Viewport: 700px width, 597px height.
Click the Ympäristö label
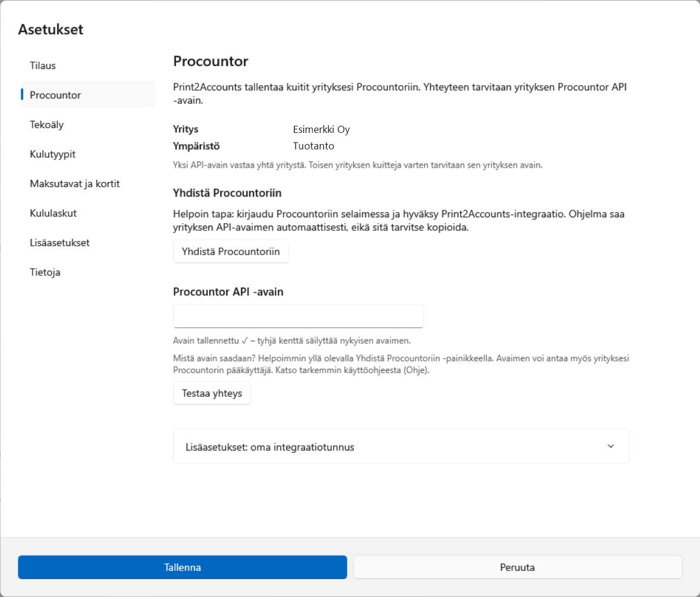click(197, 146)
